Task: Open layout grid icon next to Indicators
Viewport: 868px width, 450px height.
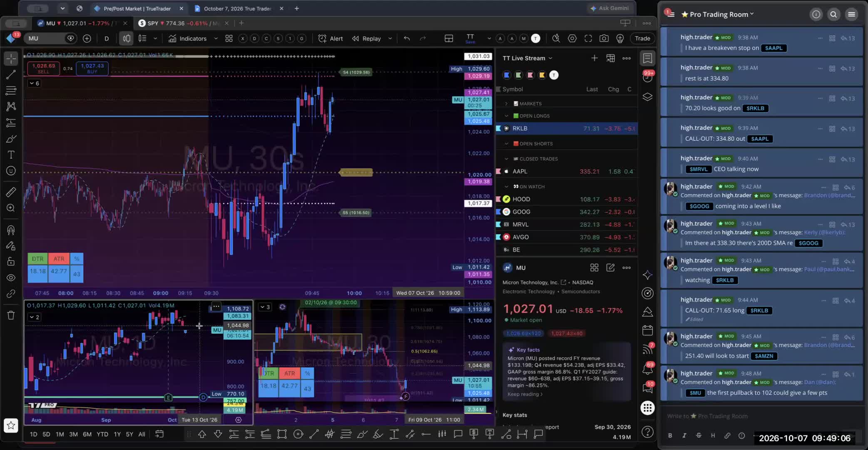Action: 229,38
